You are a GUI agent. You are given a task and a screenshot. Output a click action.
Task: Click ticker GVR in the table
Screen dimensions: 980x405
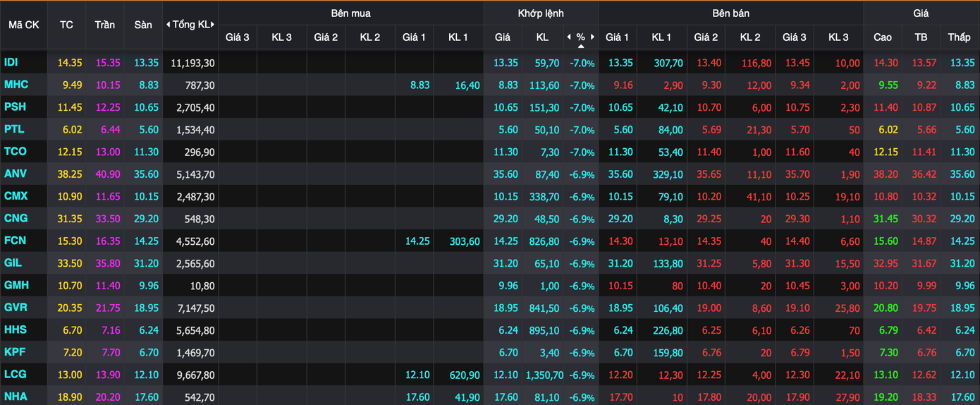click(16, 308)
